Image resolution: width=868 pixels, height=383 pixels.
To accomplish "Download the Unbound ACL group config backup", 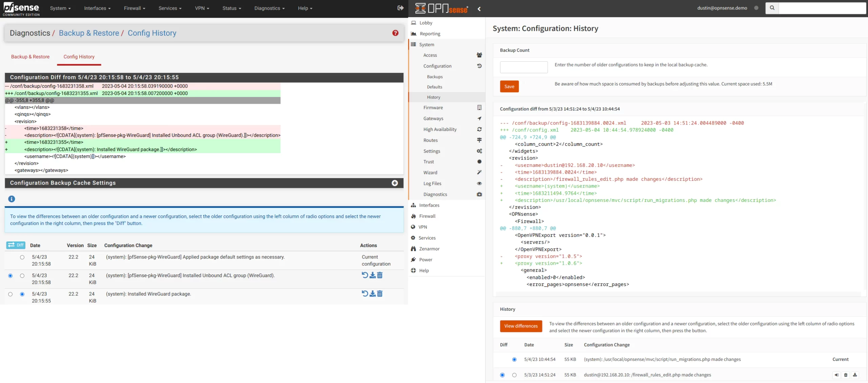I will 372,275.
